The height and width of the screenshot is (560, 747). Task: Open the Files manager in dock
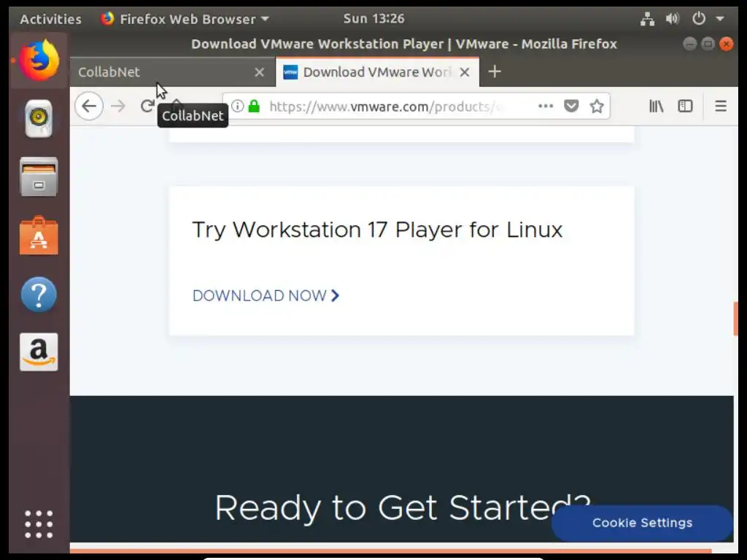pyautogui.click(x=39, y=176)
